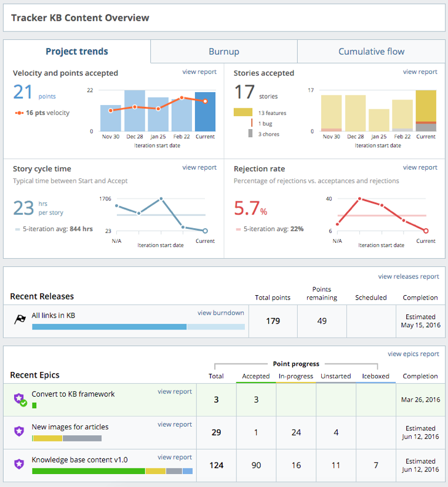
Task: Click the Current bar in the velocity chart
Action: [x=205, y=111]
